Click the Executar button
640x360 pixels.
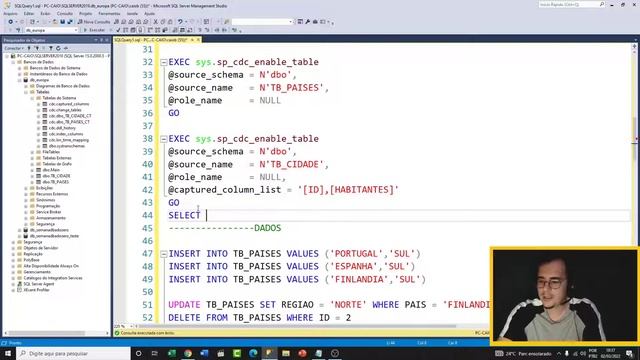click(x=94, y=30)
